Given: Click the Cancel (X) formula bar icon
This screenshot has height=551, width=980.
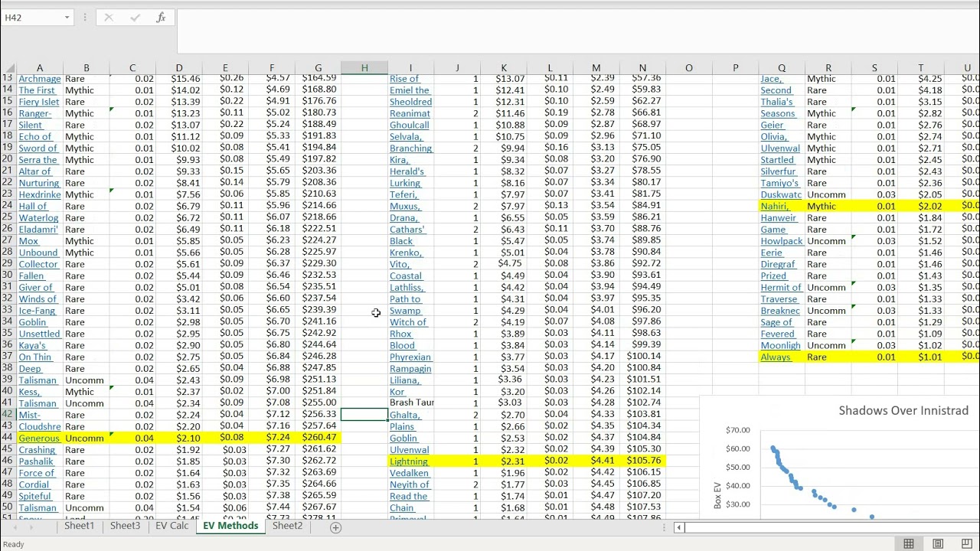Looking at the screenshot, I should [x=109, y=18].
